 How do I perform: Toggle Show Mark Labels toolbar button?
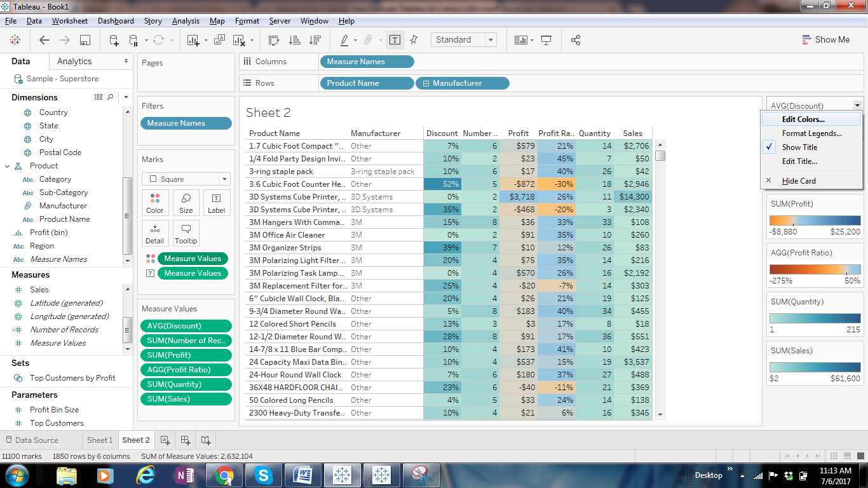pyautogui.click(x=395, y=40)
